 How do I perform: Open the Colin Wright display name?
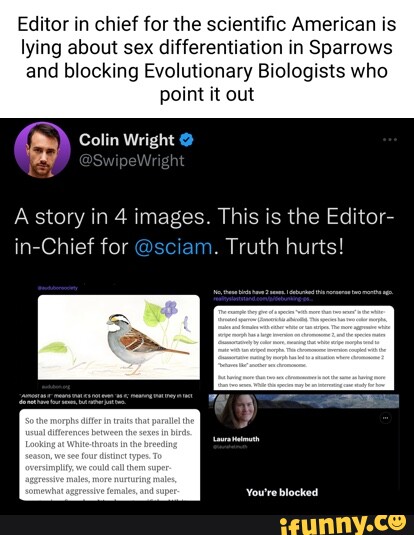click(127, 140)
